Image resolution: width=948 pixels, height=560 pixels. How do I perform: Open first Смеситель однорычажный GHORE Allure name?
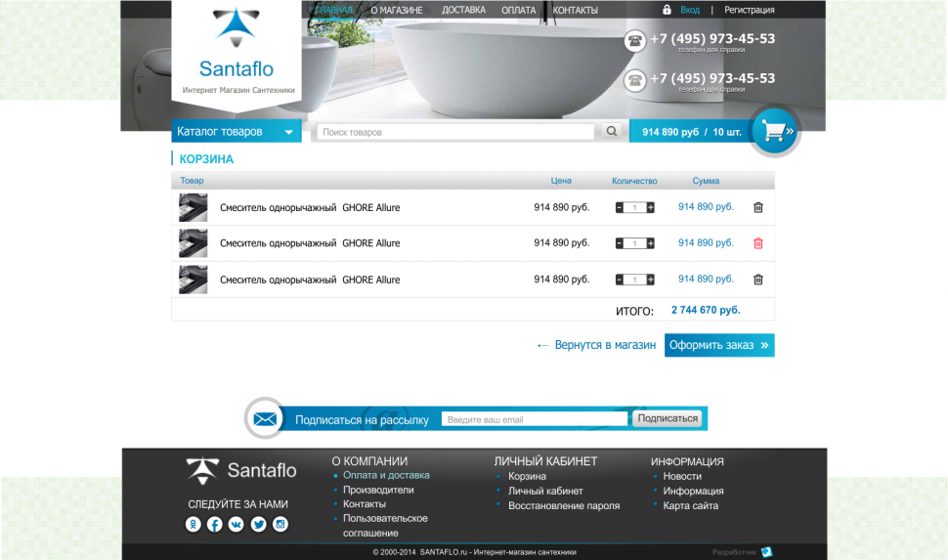[310, 207]
